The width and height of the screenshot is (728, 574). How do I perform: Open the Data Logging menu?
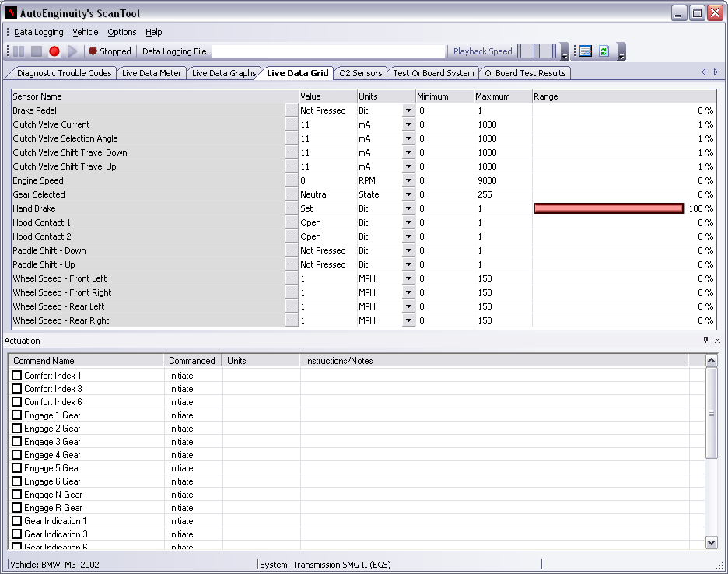click(x=39, y=32)
